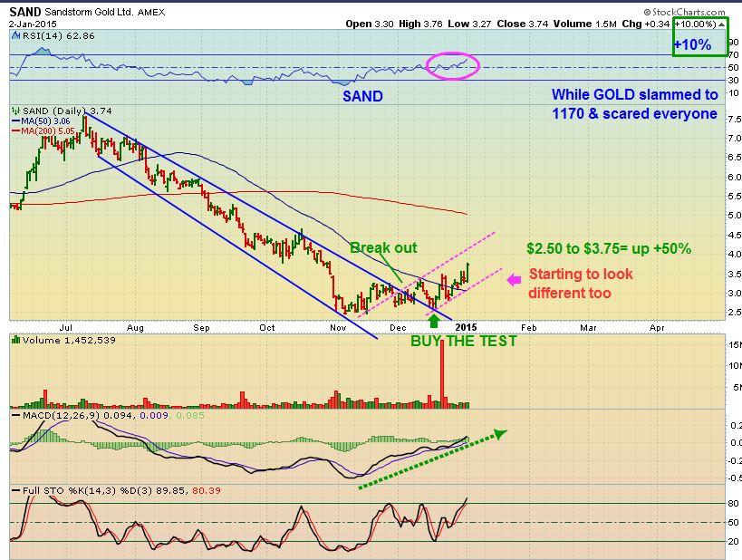Click the Volume 1.5M header value
The width and height of the screenshot is (742, 560).
[585, 24]
